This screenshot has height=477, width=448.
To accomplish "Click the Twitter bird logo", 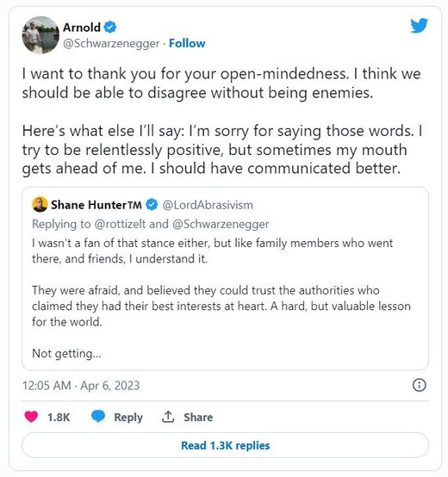I will click(419, 26).
